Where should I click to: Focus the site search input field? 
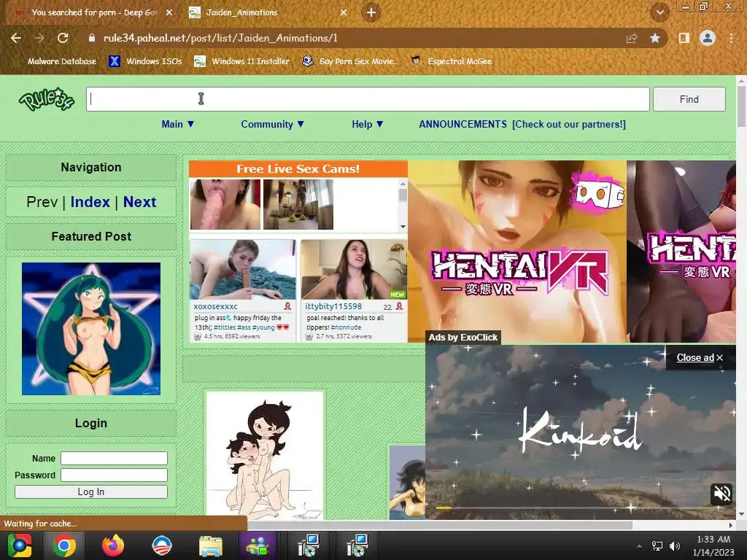368,99
